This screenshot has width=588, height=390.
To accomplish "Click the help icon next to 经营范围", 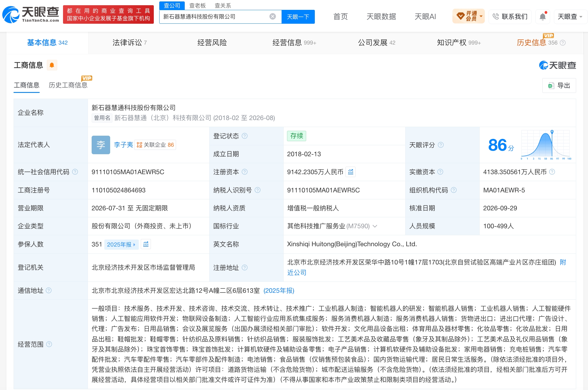I will tap(49, 344).
